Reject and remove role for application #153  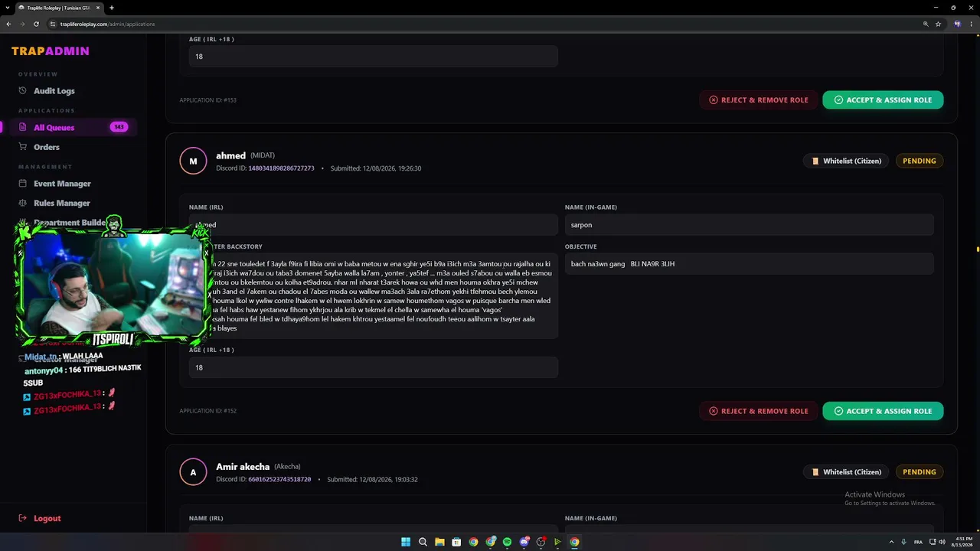(x=758, y=100)
